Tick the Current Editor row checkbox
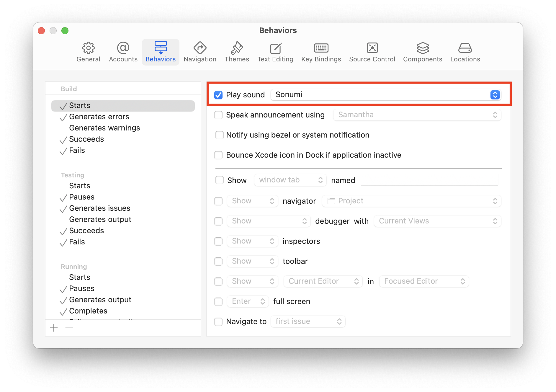Image resolution: width=556 pixels, height=392 pixels. (x=218, y=281)
